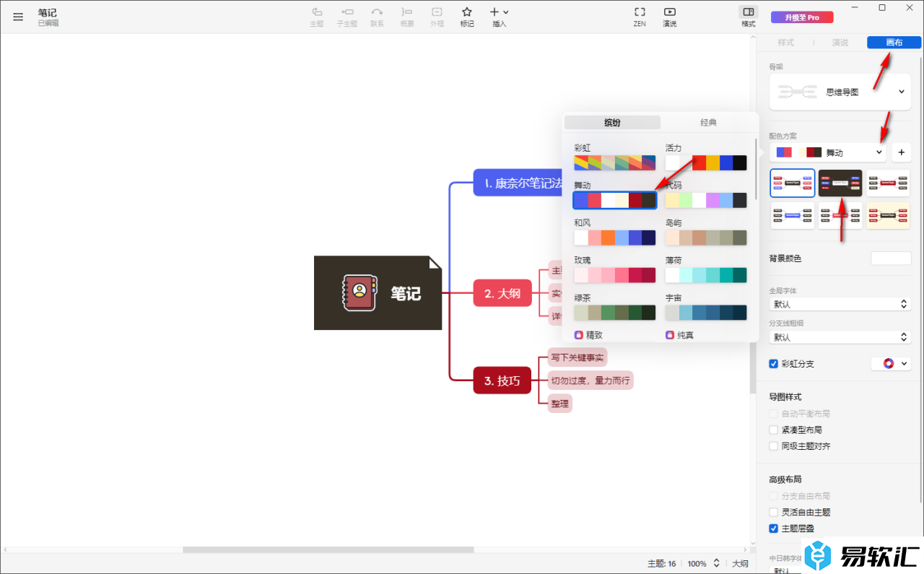Image resolution: width=924 pixels, height=574 pixels.
Task: Switch to the 样式 tab
Action: coord(786,43)
